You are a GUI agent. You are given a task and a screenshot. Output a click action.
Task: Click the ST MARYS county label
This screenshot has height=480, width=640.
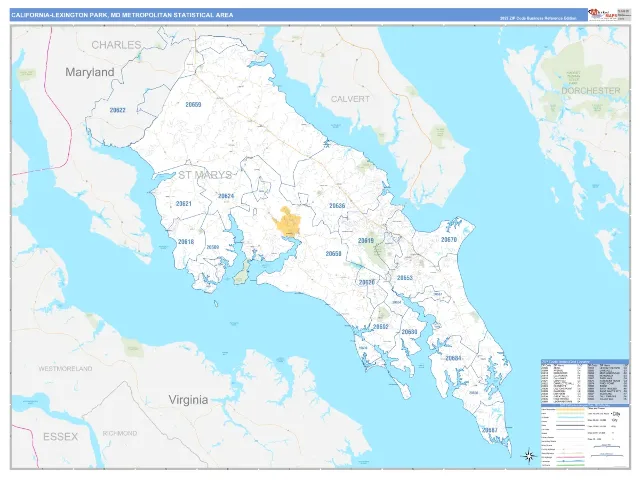(204, 175)
